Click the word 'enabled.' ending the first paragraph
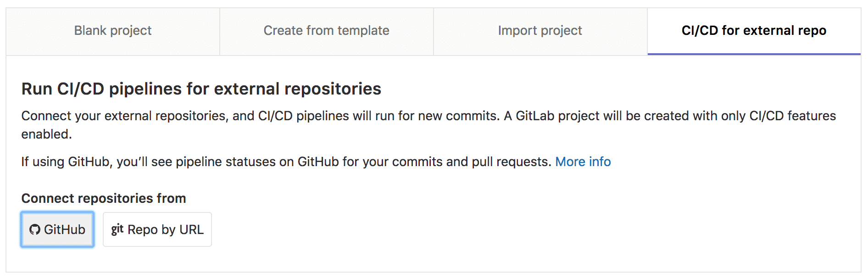868x279 pixels. tap(46, 134)
